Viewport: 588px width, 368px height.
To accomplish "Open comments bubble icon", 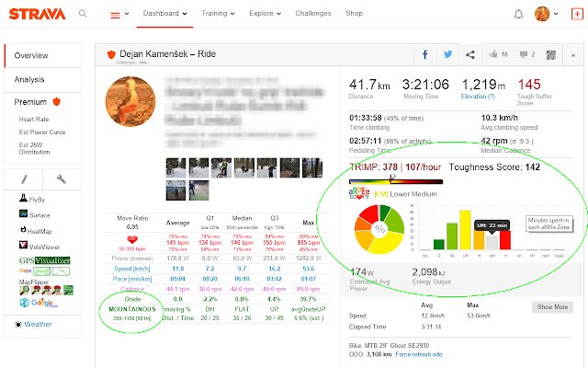I will [x=524, y=55].
